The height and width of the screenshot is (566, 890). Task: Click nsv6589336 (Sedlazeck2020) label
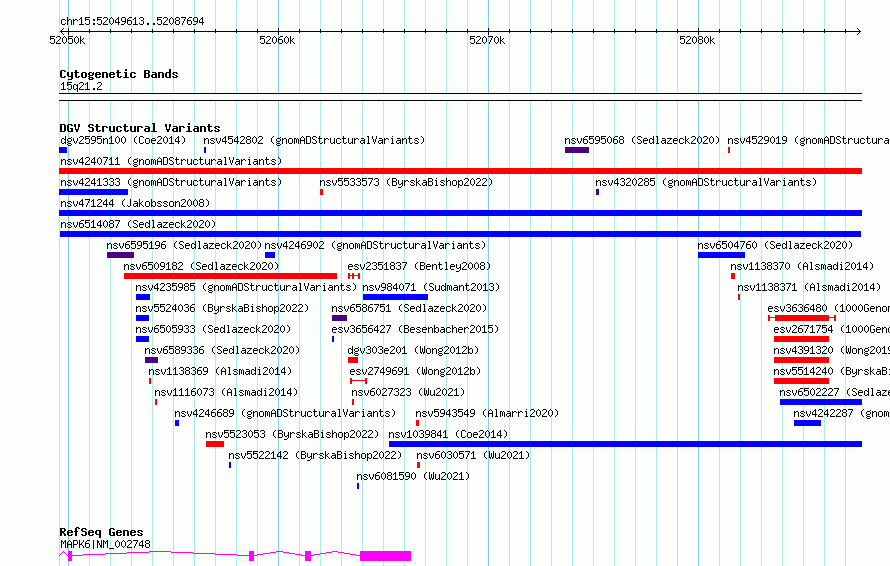point(222,350)
